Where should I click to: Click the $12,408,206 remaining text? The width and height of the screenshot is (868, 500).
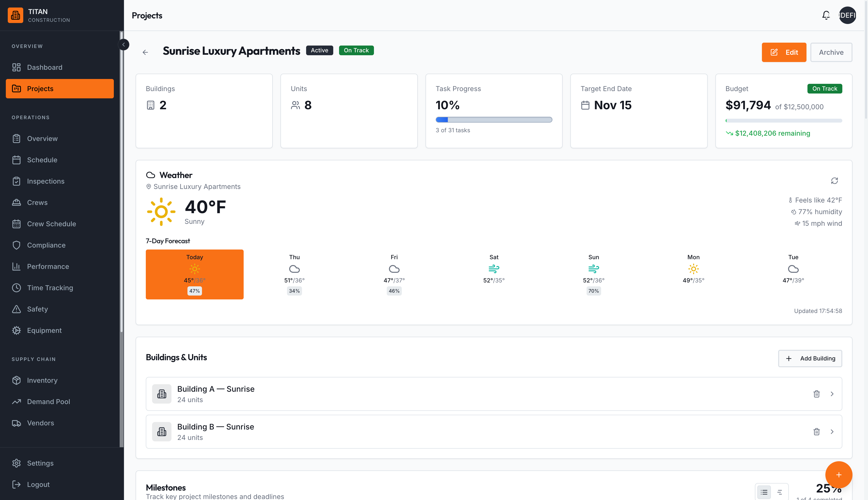click(772, 133)
